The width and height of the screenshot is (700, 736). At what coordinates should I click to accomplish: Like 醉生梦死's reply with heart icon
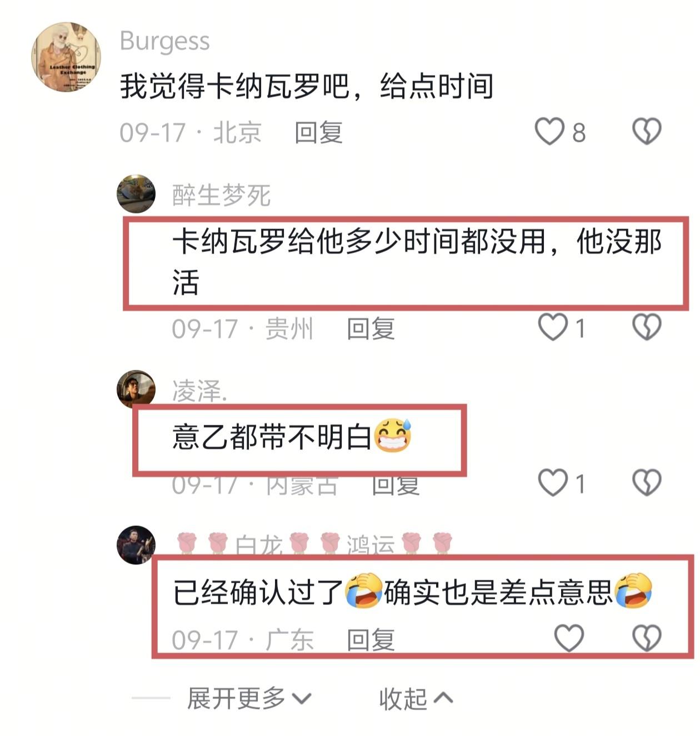click(x=553, y=327)
